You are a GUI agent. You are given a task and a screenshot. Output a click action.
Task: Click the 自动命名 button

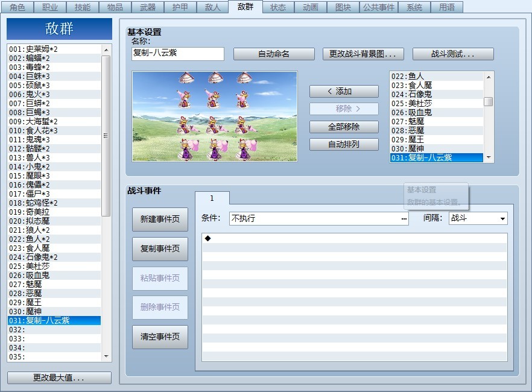click(274, 54)
